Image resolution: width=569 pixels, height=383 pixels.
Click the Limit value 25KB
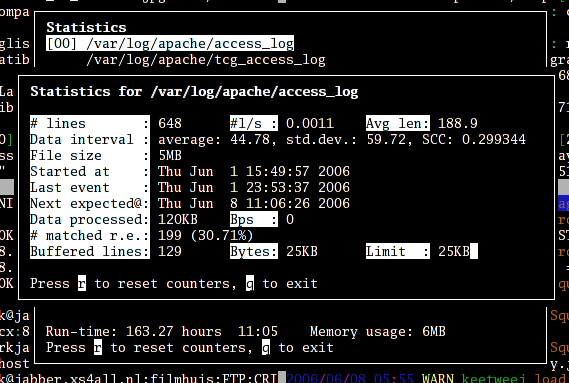click(454, 251)
